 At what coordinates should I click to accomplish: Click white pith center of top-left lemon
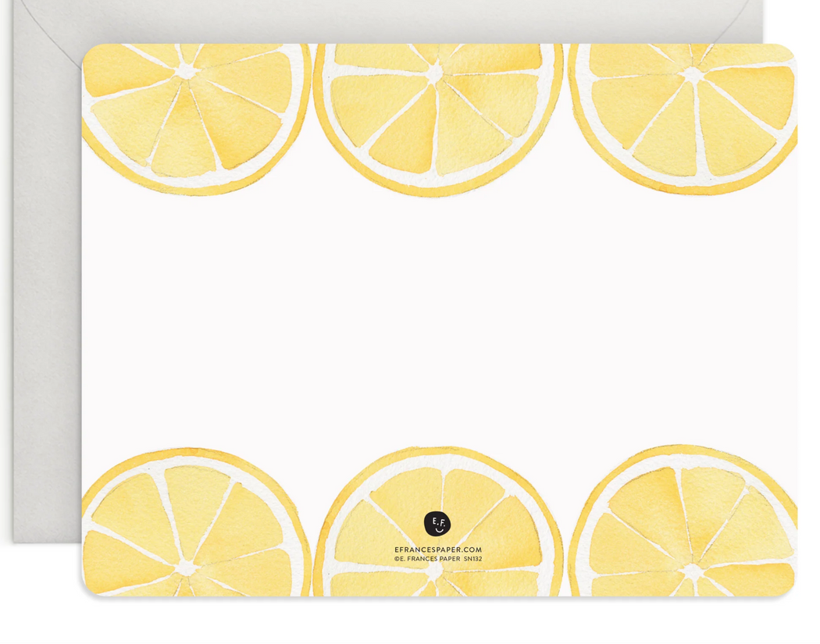click(186, 71)
